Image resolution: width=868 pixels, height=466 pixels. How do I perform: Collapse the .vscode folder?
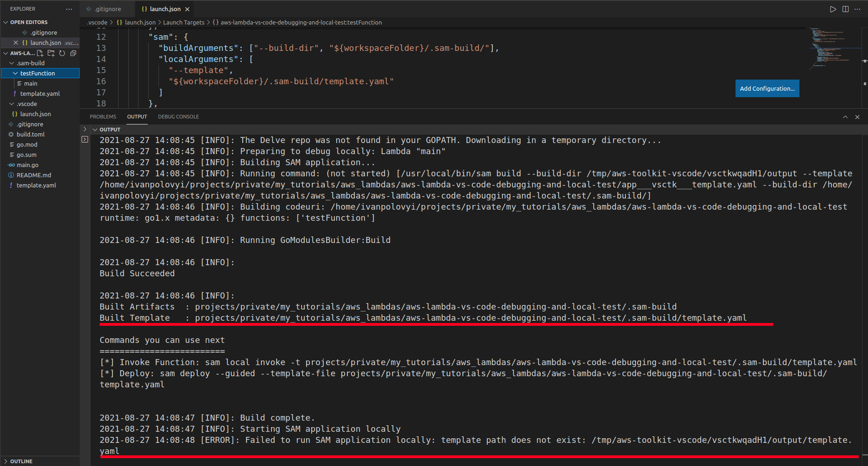[11, 104]
